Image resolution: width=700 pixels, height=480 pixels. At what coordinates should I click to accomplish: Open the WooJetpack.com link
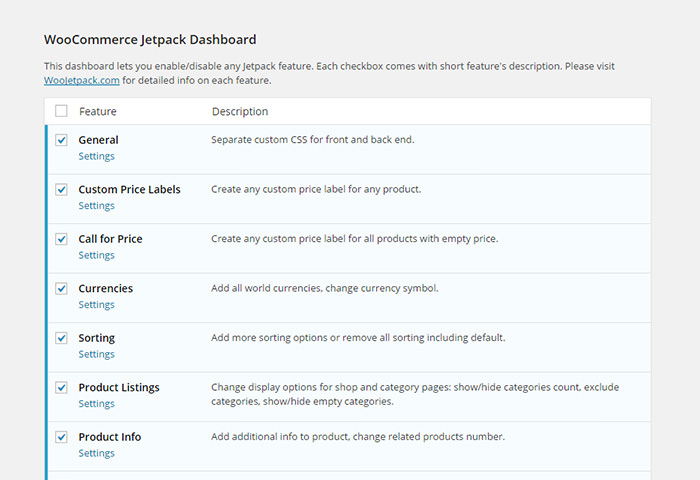pyautogui.click(x=82, y=80)
